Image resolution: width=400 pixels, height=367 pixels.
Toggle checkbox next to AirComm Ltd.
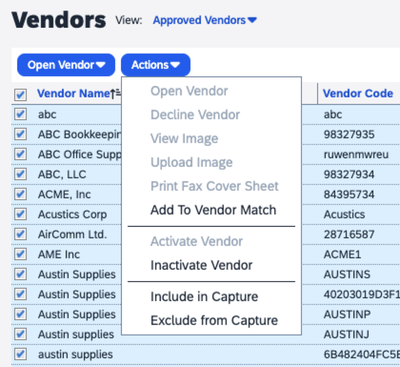tap(20, 234)
